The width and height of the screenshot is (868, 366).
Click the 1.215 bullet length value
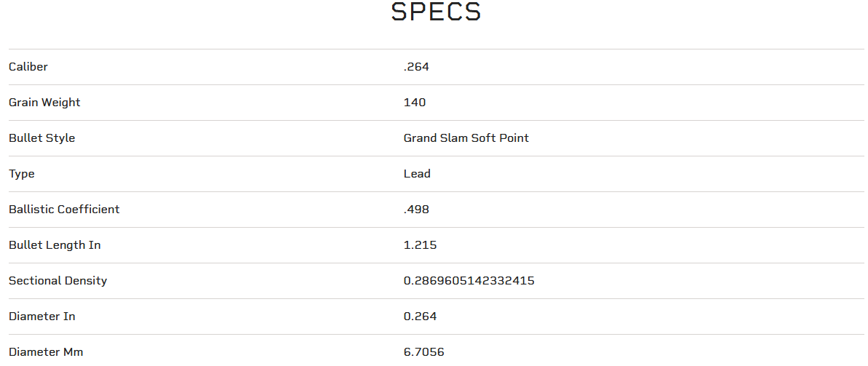(x=420, y=244)
